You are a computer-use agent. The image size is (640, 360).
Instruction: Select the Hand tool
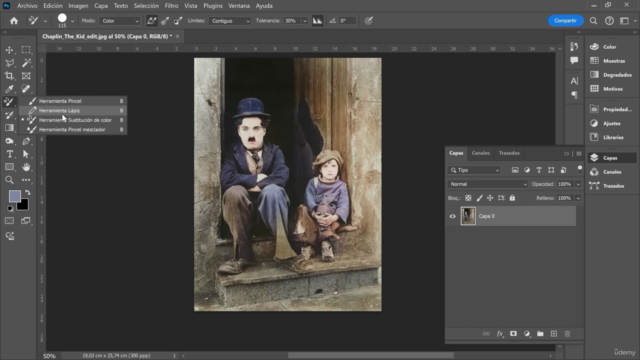pos(26,167)
